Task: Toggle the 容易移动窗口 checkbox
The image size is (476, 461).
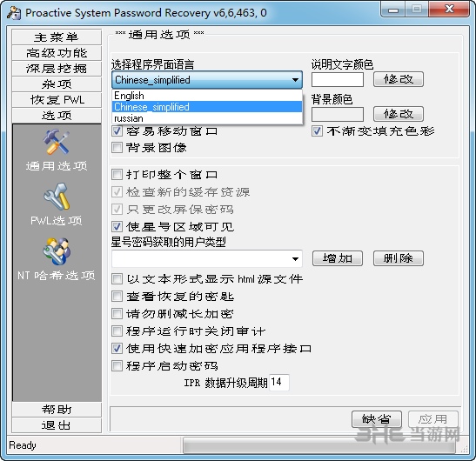Action: pos(117,131)
